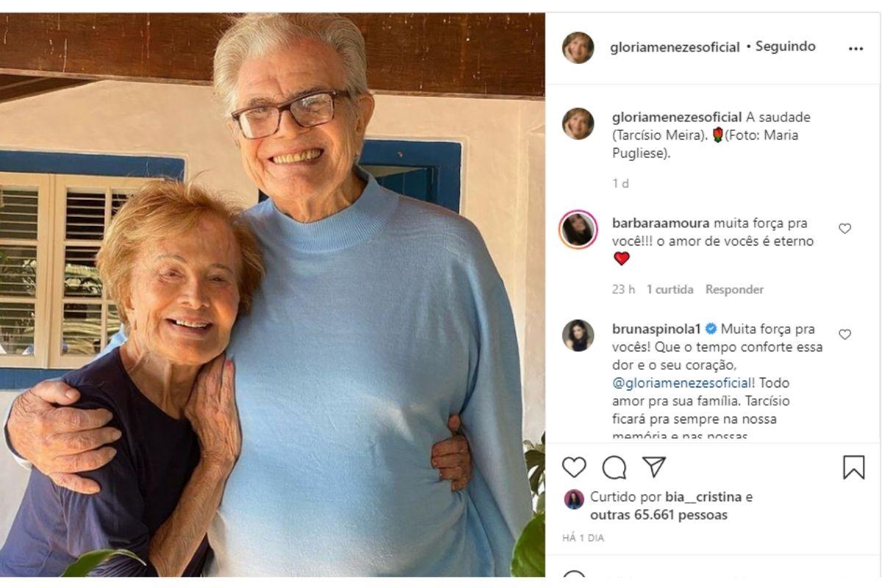Open gloriamenezesoficial username in header
This screenshot has width=882, height=588.
click(x=675, y=47)
